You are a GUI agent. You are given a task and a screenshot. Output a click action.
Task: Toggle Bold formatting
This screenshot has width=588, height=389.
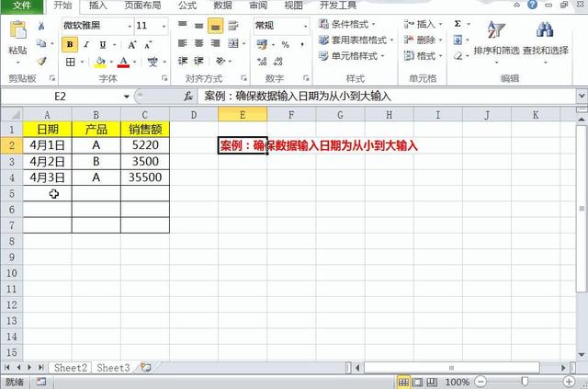70,44
